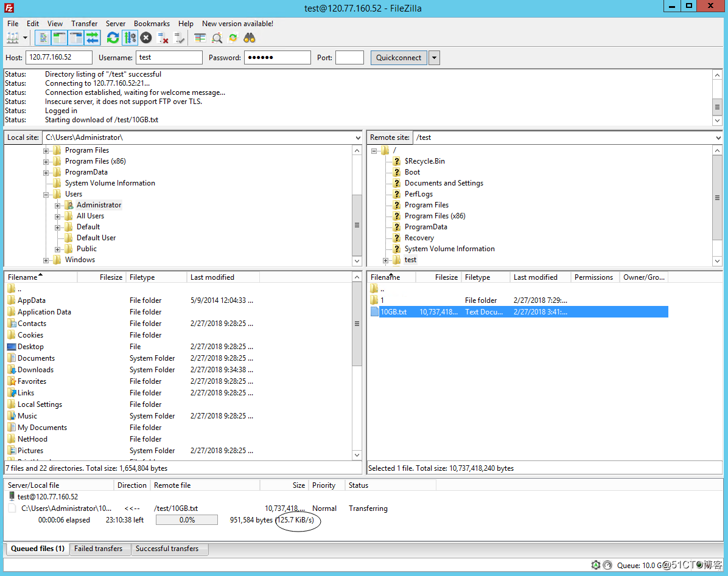Image resolution: width=728 pixels, height=576 pixels.
Task: Select the remote folder named 1
Action: 382,300
